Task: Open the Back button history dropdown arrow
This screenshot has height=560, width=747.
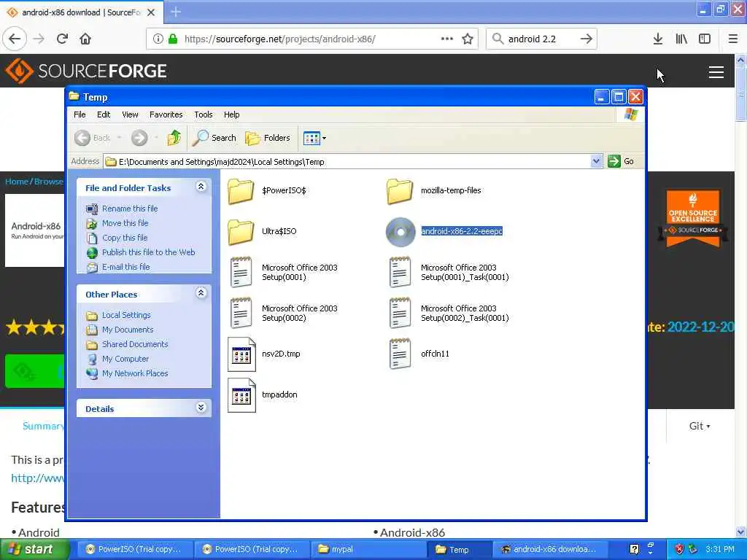Action: (119, 138)
